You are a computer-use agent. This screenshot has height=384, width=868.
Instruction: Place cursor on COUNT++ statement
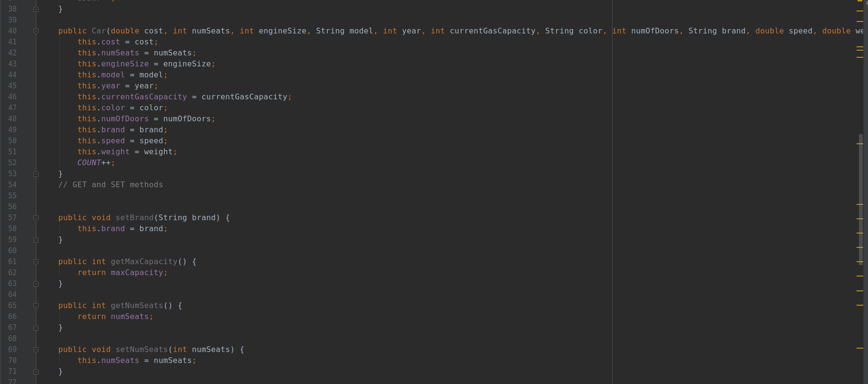(96, 163)
